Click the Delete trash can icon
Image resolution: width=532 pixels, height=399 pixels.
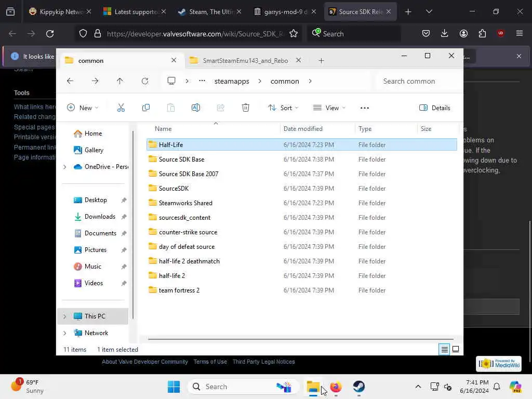(x=246, y=108)
